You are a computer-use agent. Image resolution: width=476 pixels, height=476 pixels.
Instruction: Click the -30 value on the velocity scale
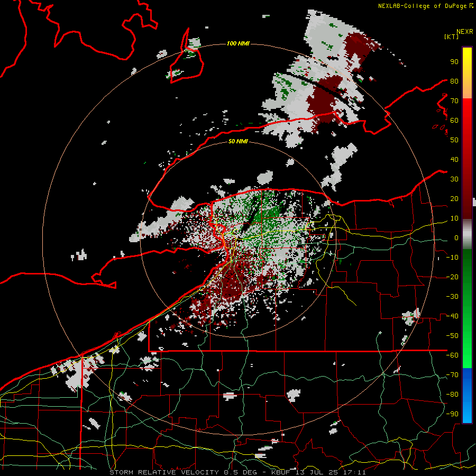point(452,297)
